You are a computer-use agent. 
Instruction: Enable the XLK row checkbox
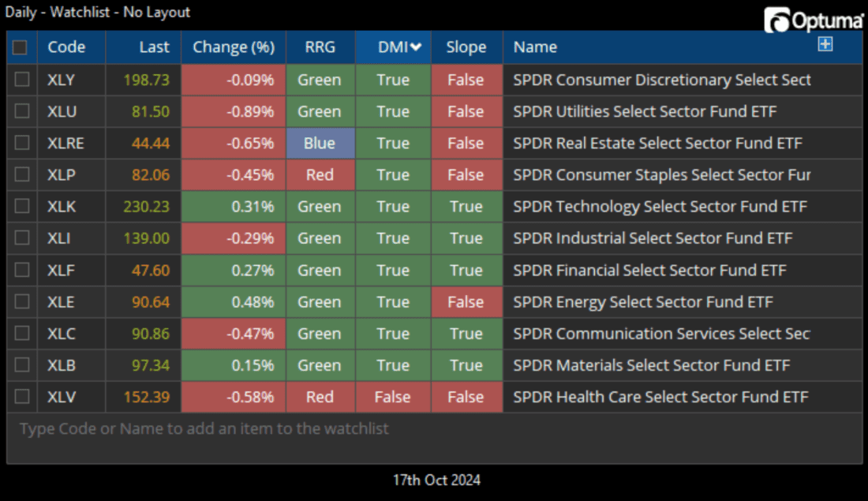pyautogui.click(x=22, y=207)
